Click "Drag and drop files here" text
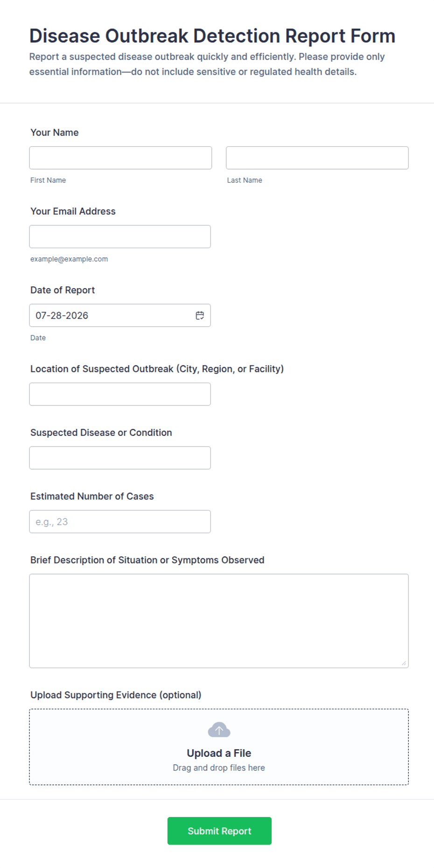434x868 pixels. coord(219,768)
